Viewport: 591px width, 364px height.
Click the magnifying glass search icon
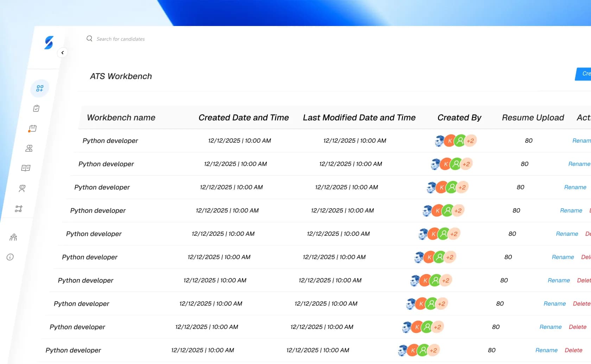click(x=89, y=39)
